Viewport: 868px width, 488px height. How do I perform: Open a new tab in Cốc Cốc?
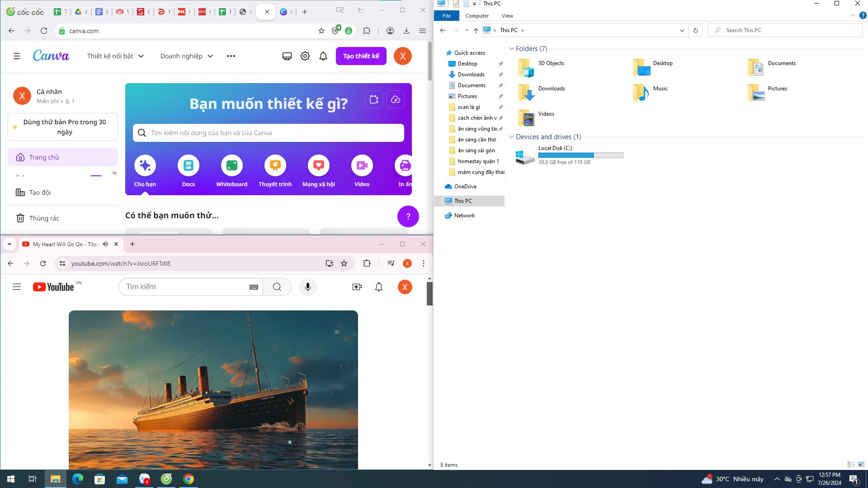point(305,12)
